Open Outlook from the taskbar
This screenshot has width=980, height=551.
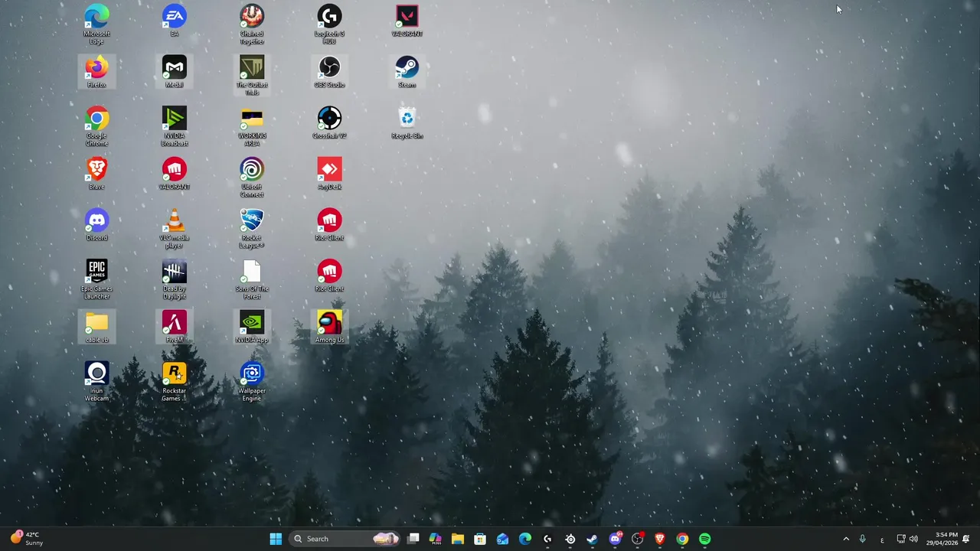(502, 539)
